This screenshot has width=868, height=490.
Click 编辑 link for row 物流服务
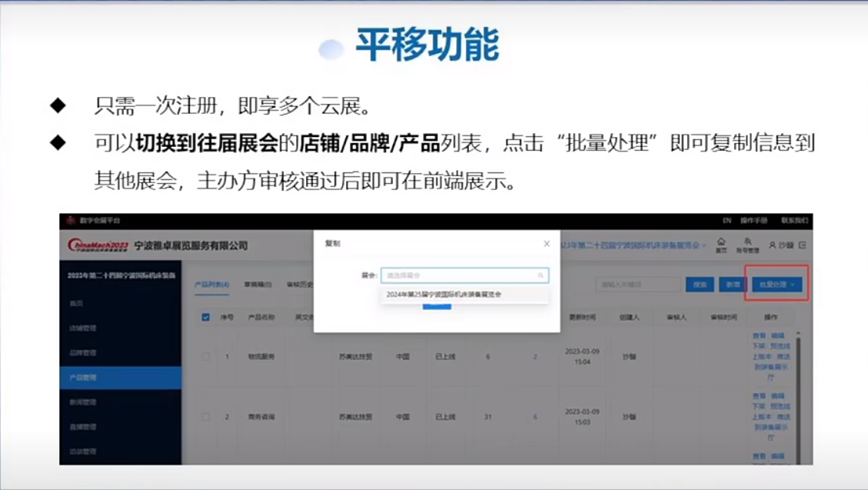click(778, 335)
